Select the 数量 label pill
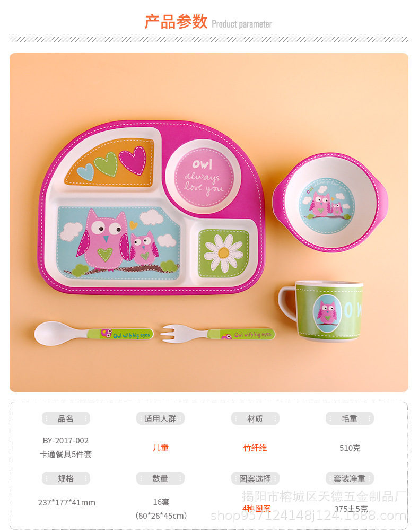Screen dimensions: 419x532 click(x=160, y=478)
